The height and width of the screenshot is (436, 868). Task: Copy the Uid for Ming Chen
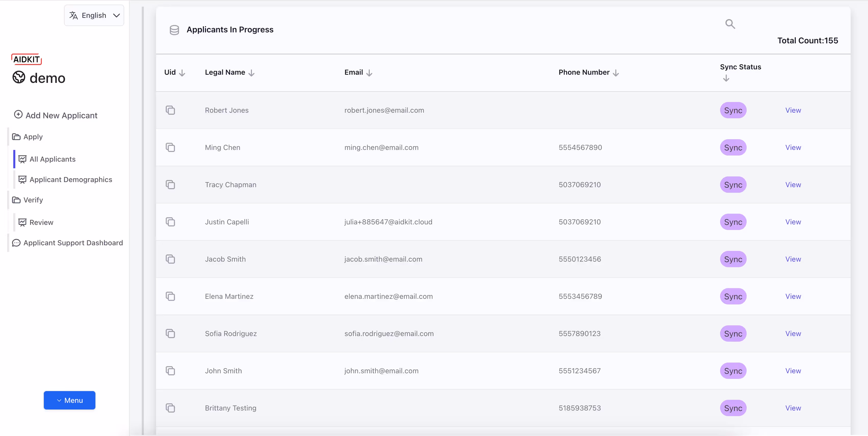170,147
